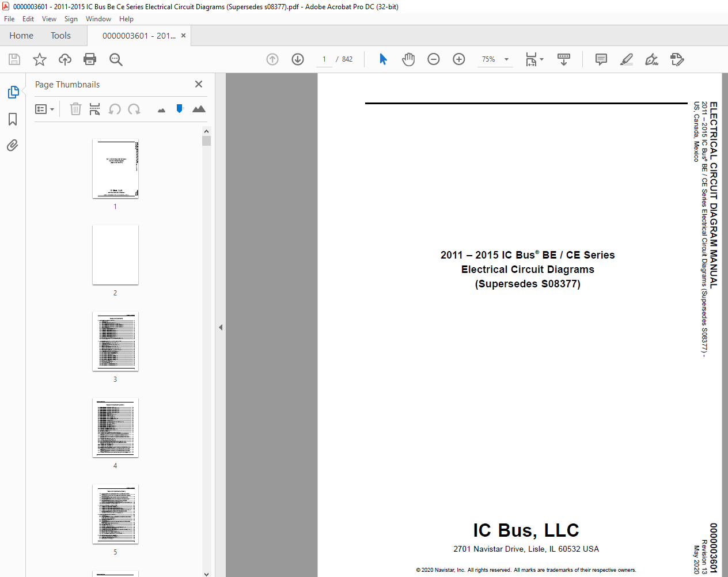The width and height of the screenshot is (728, 577).
Task: Toggle scrolling mode toolbar icon
Action: click(x=564, y=59)
